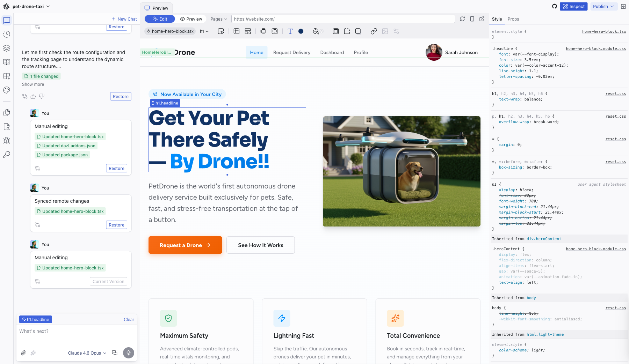629x364 pixels.
Task: Open the Pages dropdown
Action: (219, 19)
